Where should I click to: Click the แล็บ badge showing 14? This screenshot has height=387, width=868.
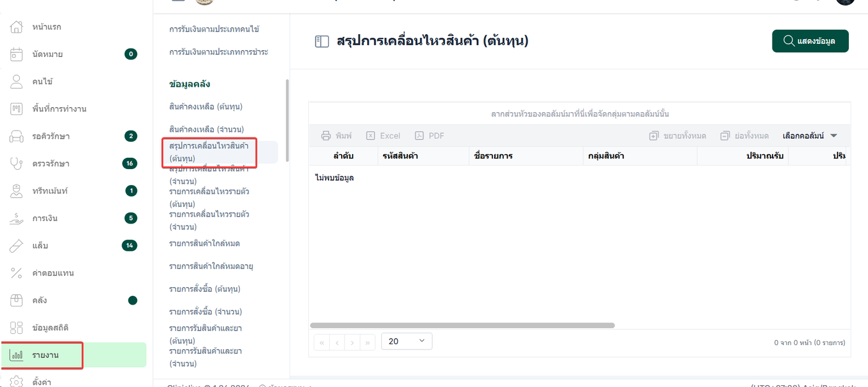coord(129,245)
